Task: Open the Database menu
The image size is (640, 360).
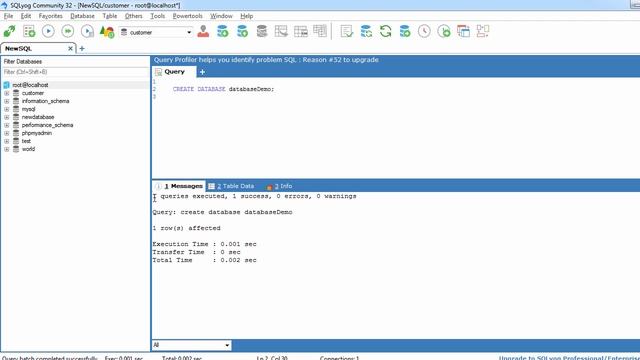Action: [82, 16]
